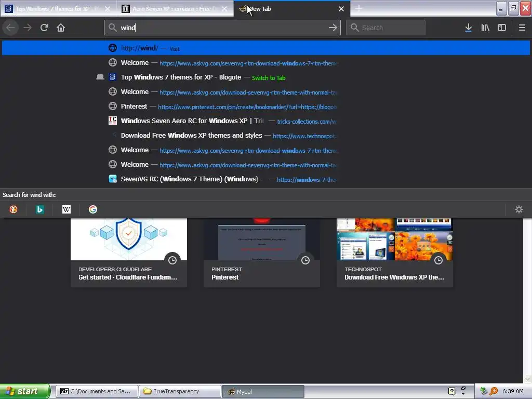This screenshot has height=399, width=532.
Task: Open 7-Zip C:\Documents taskbar item
Action: click(97, 391)
